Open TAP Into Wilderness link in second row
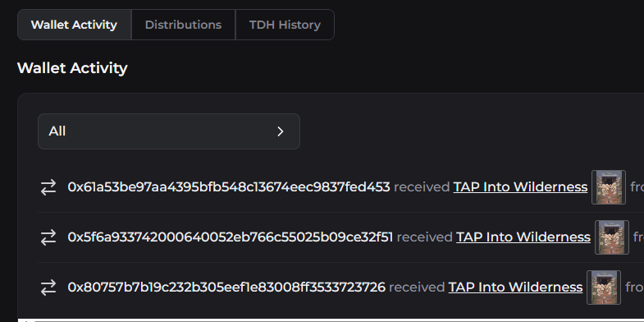This screenshot has width=644, height=322. tap(523, 237)
